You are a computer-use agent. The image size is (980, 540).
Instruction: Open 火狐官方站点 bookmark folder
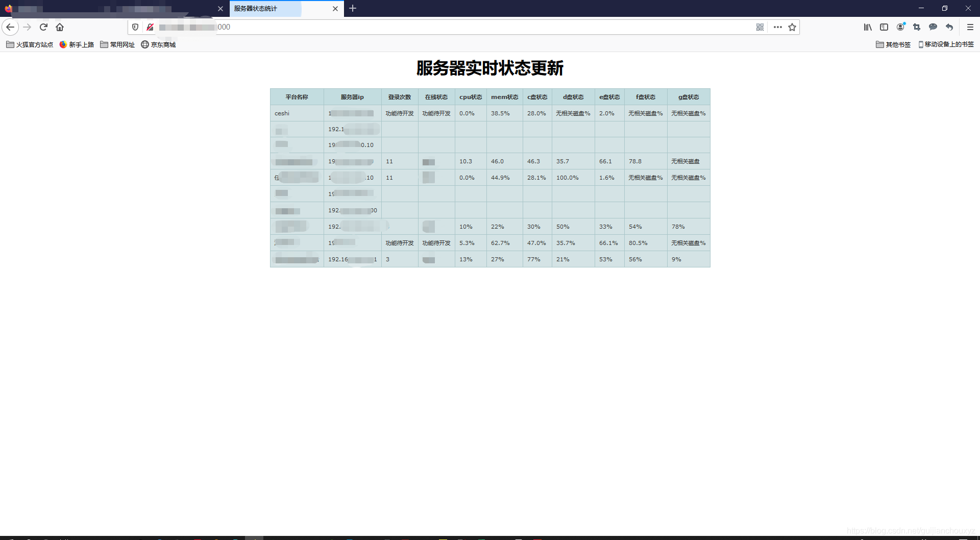point(30,45)
